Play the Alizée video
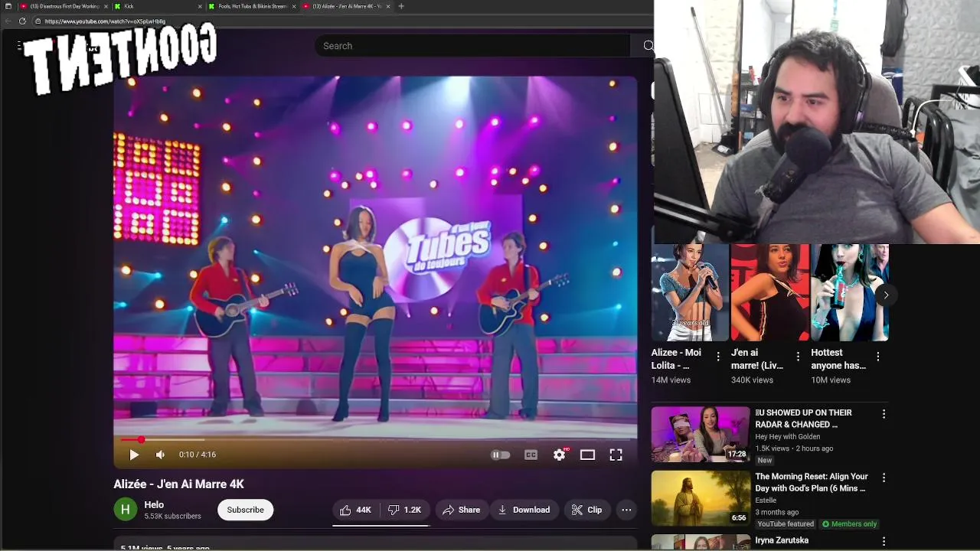The image size is (980, 551). [x=134, y=455]
